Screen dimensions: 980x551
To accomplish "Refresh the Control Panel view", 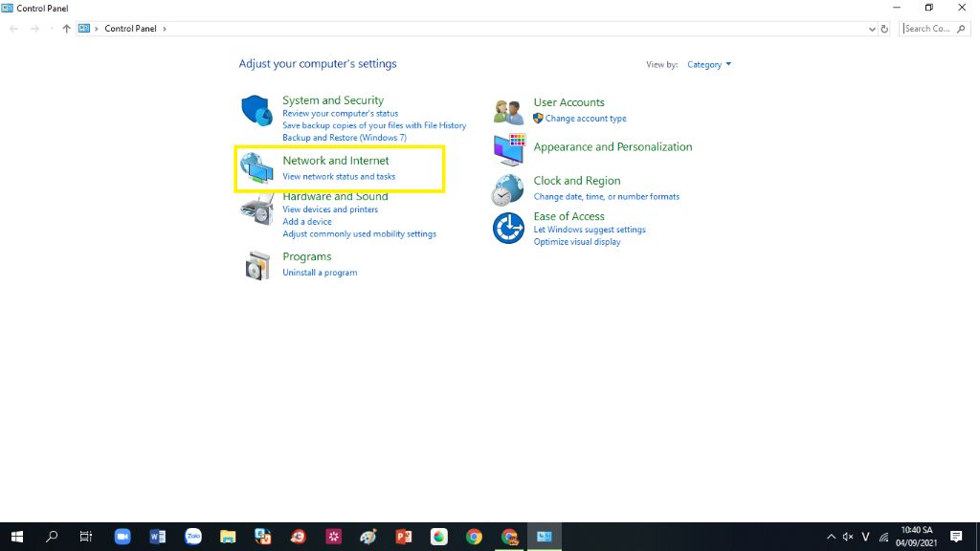I will point(884,29).
